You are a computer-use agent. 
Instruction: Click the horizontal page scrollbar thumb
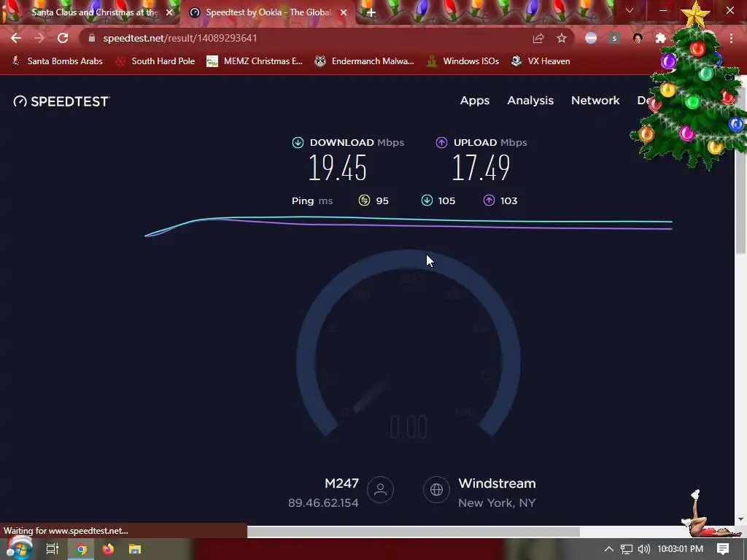(x=414, y=532)
